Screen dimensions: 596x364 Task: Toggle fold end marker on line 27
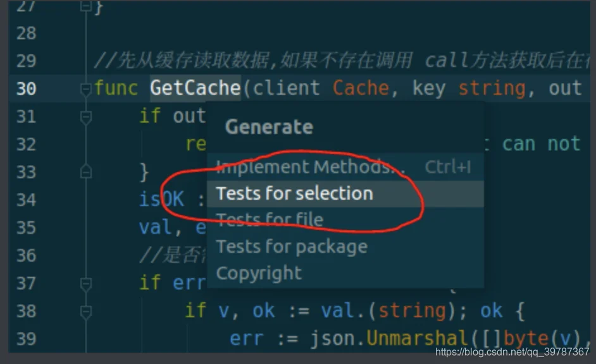tap(86, 6)
